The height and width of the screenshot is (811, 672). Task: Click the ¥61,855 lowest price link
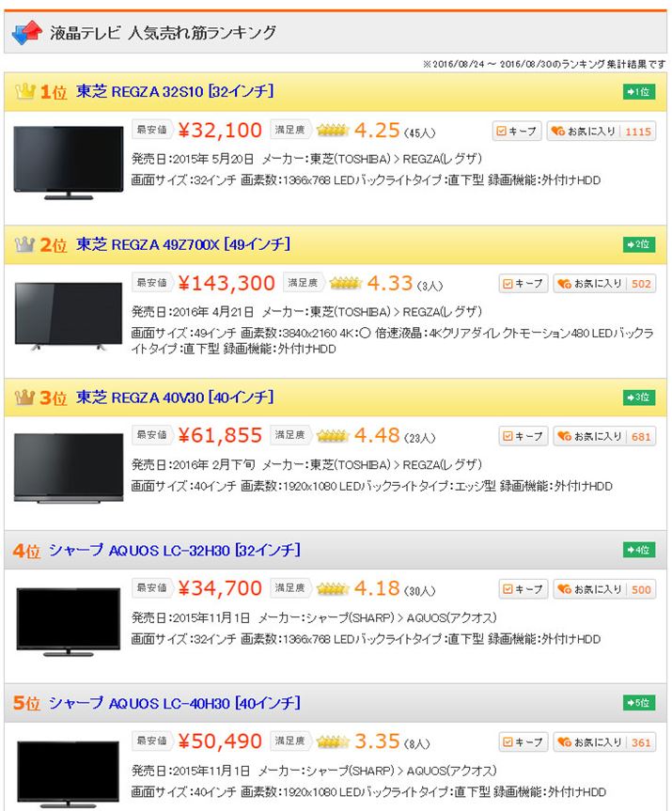[x=220, y=435]
